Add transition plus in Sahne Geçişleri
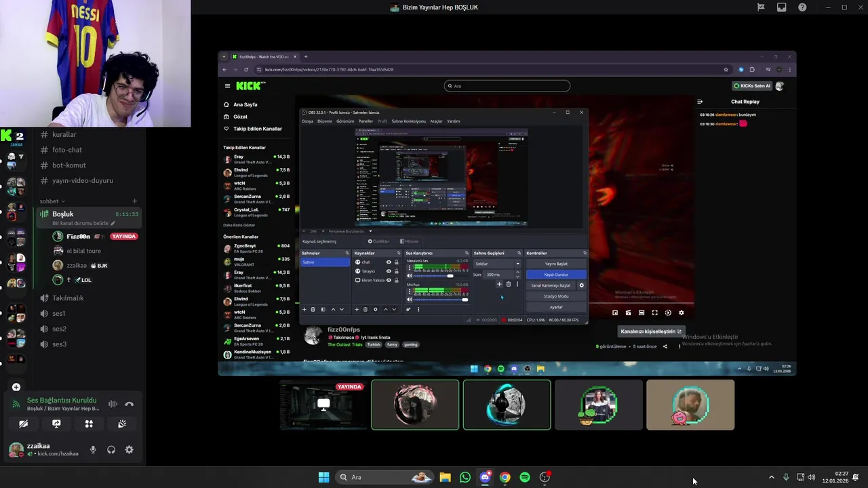 coord(499,284)
